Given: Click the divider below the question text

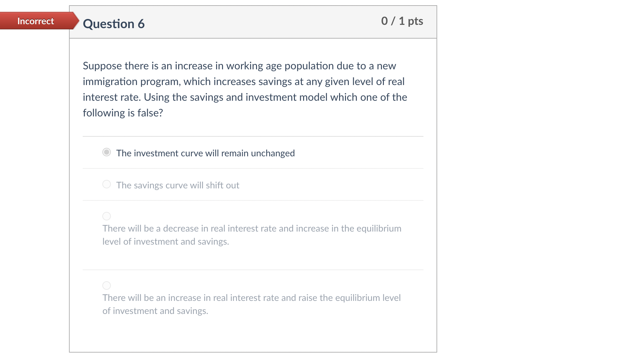Looking at the screenshot, I should pos(253,136).
